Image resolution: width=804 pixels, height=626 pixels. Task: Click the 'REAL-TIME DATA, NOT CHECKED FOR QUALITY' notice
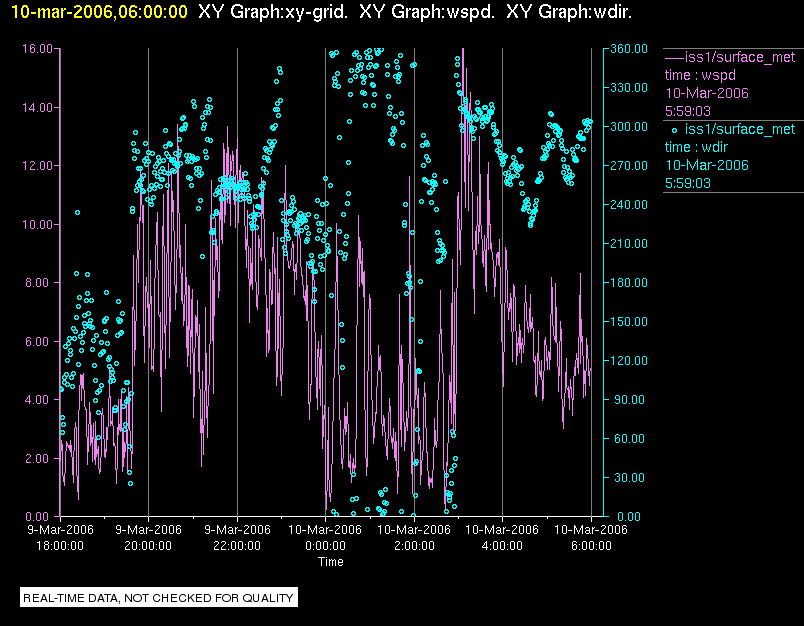pos(159,598)
